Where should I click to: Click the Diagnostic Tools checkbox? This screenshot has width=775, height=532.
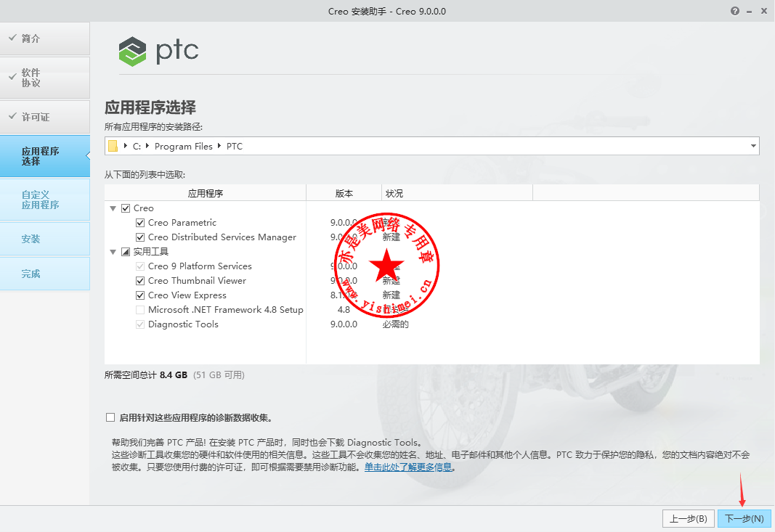(140, 324)
